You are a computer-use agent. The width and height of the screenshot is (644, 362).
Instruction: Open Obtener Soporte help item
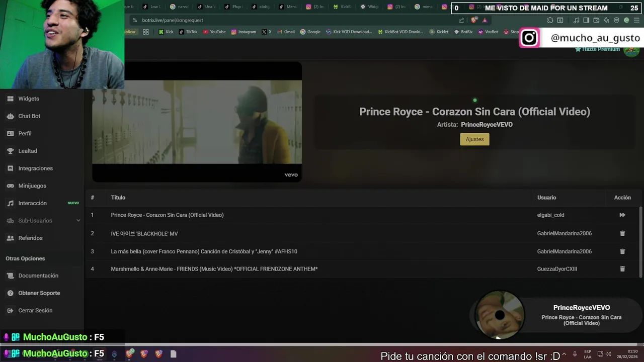(39, 293)
